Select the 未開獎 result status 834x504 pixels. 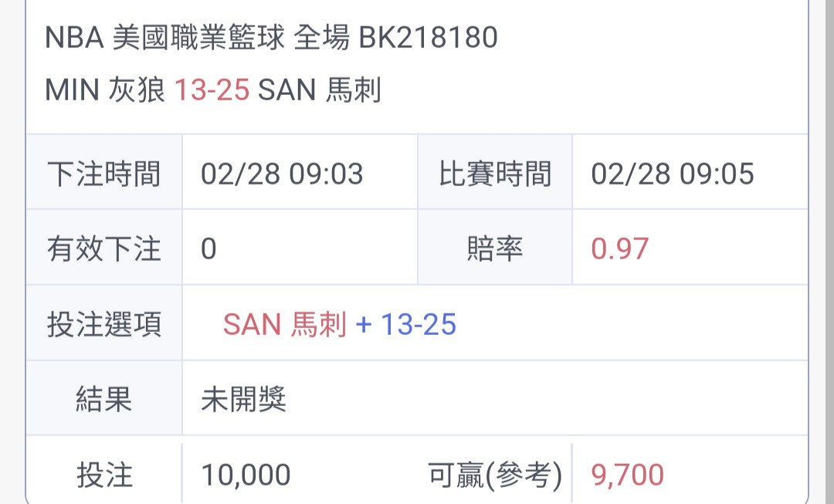(243, 399)
